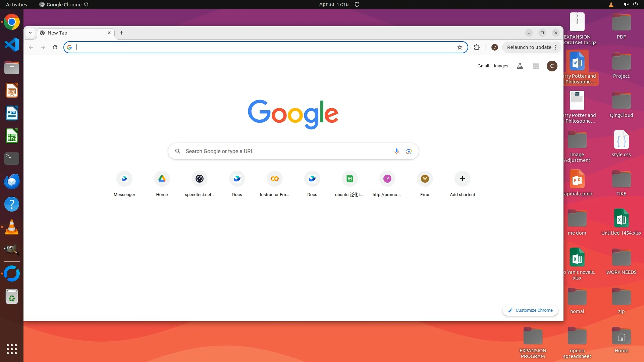Click the Relaunch to update button
Viewport: 644px width, 362px height.
(x=529, y=47)
